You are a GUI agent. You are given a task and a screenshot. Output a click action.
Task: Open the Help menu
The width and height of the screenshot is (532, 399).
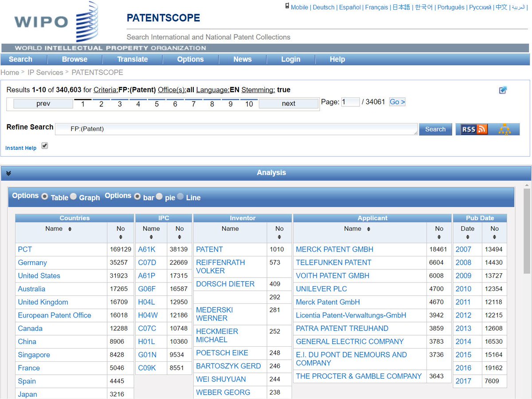coord(337,59)
